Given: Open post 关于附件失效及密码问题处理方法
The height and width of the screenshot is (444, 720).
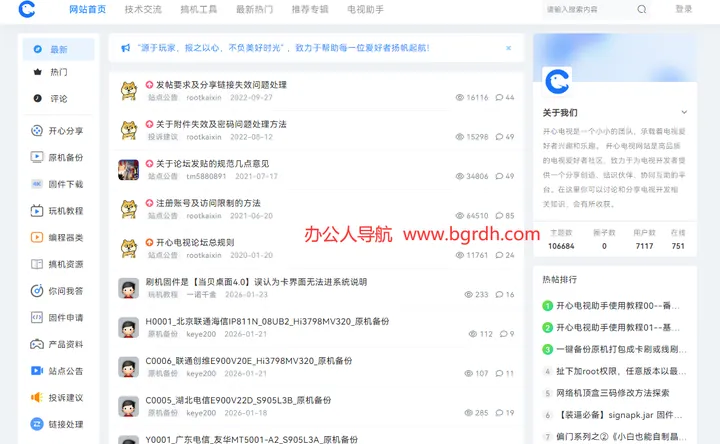Looking at the screenshot, I should click(221, 124).
